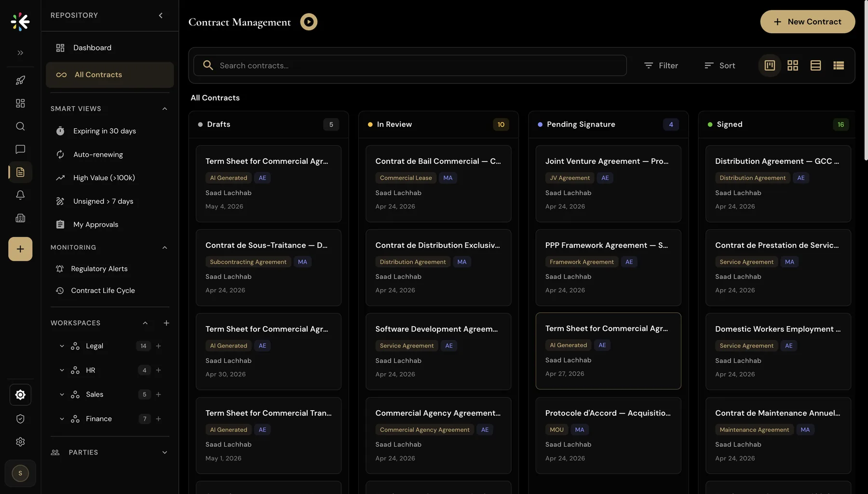Click the app logo icon
The image size is (868, 494).
[x=20, y=22]
